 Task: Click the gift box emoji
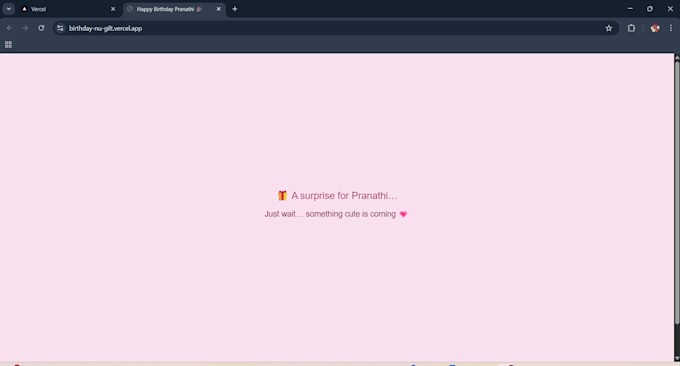coord(282,196)
